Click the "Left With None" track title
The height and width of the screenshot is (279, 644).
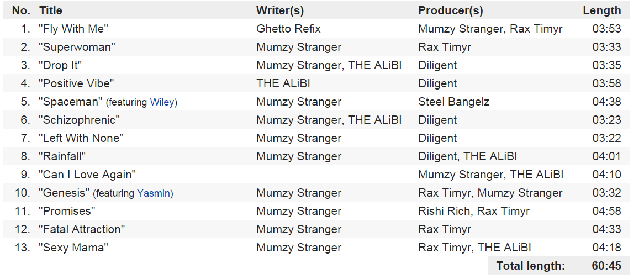81,138
